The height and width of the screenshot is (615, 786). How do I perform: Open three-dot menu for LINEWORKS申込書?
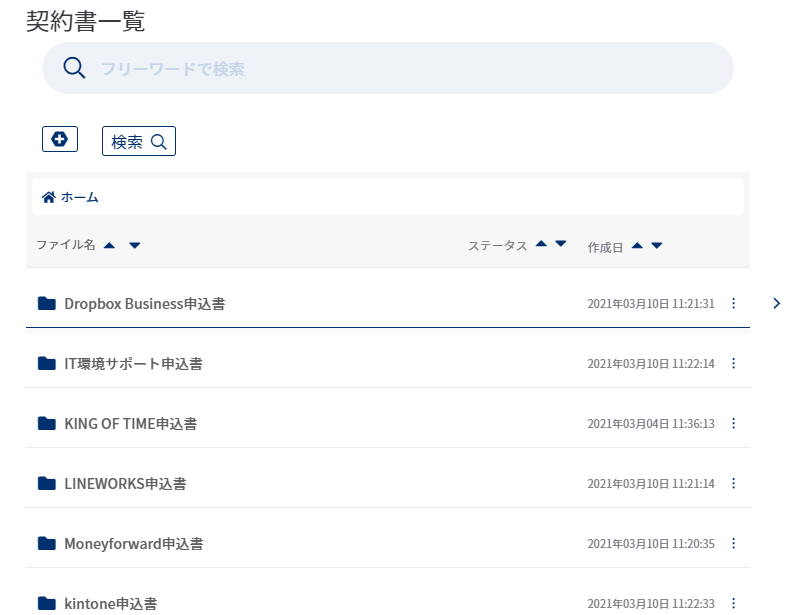[733, 484]
